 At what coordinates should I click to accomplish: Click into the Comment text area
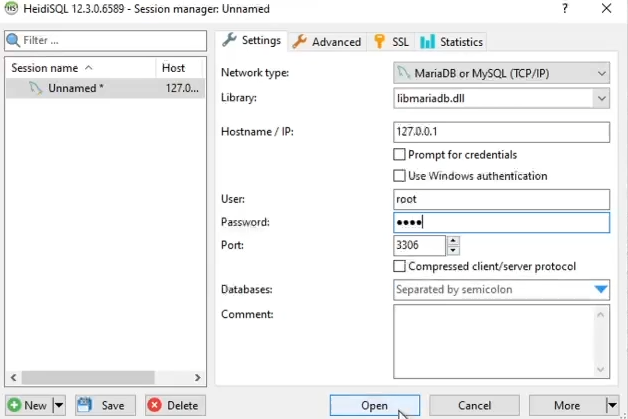click(x=496, y=341)
